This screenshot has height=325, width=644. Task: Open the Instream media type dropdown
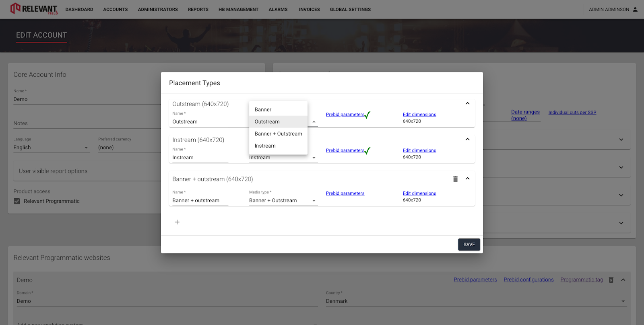(283, 158)
